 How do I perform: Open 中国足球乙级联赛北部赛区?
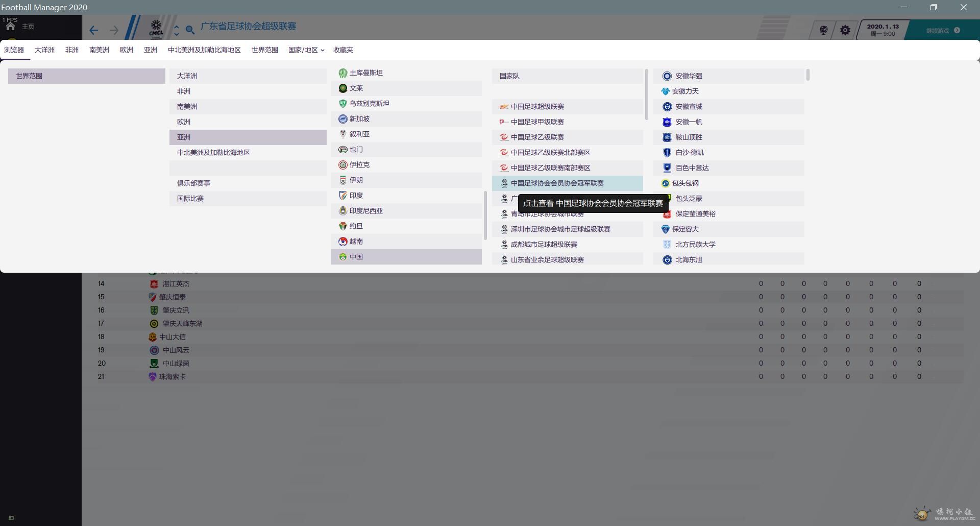pos(568,152)
